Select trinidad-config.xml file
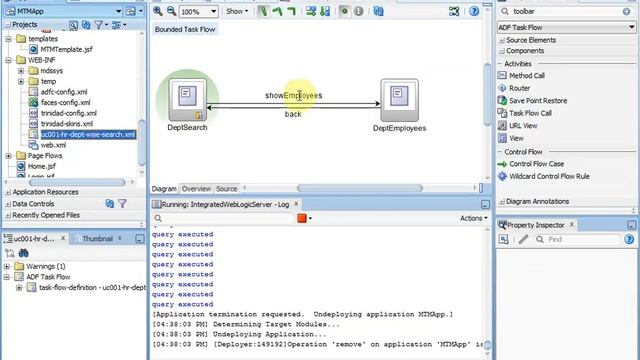Screen dimensions: 640x360 point(69,113)
